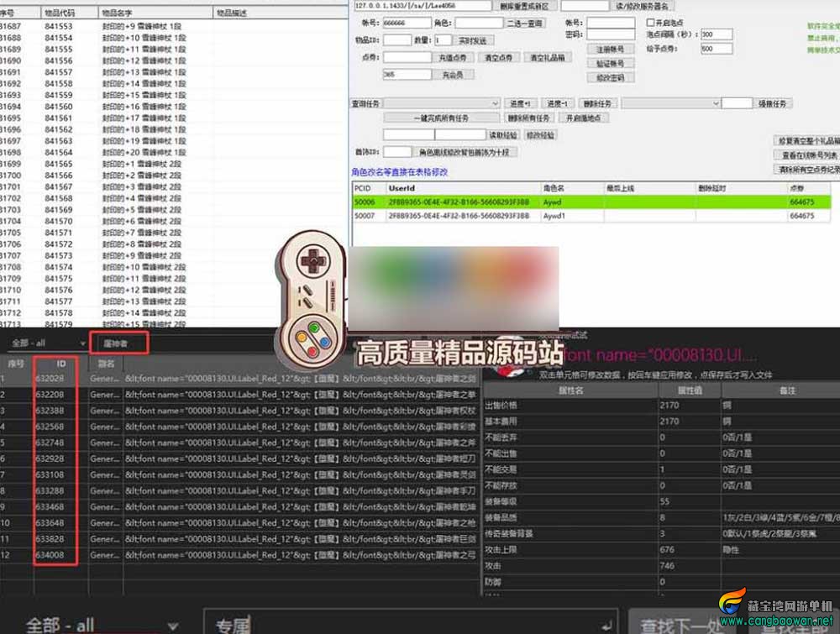Image resolution: width=840 pixels, height=634 pixels.
Task: Open the 查询任务 dropdown list
Action: [442, 103]
